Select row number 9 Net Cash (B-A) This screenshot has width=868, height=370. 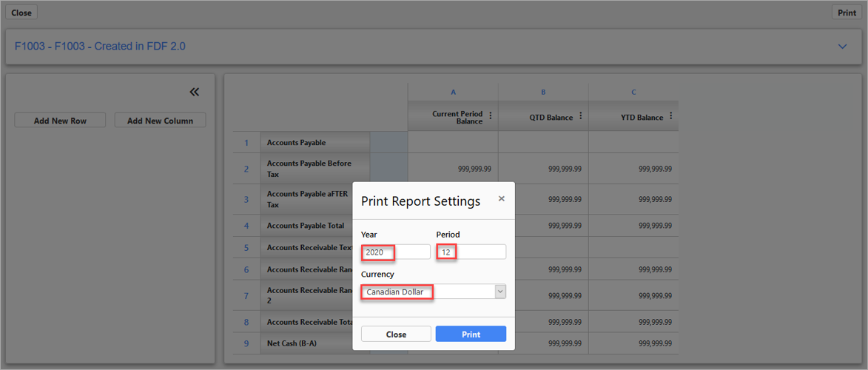pos(246,343)
